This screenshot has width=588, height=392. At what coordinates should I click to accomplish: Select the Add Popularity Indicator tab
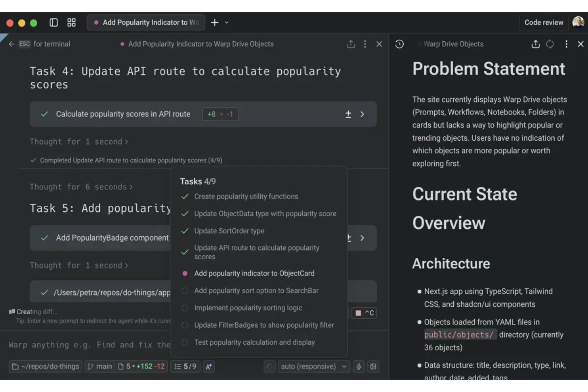(146, 23)
